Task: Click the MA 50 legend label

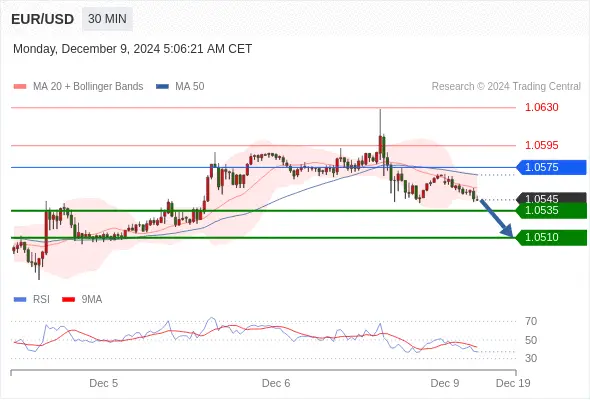Action: pos(190,87)
